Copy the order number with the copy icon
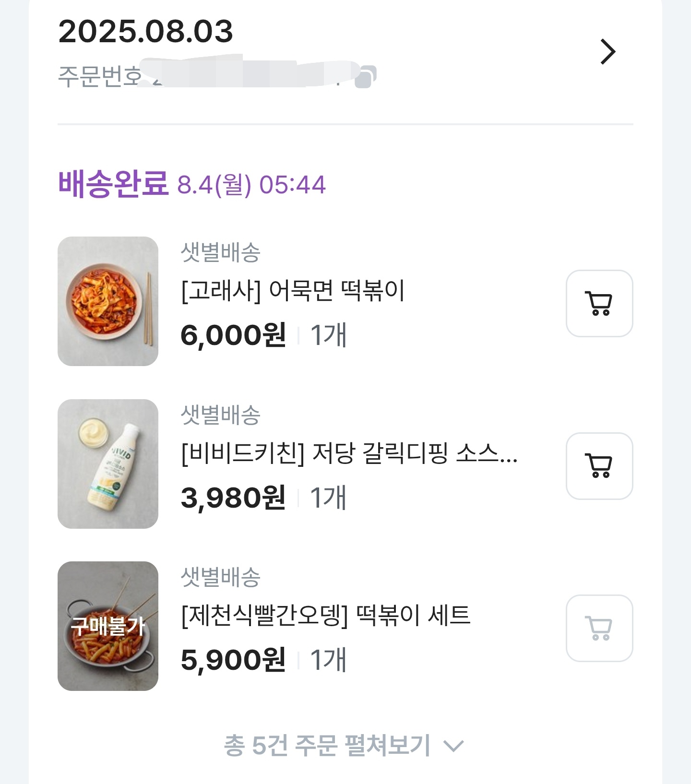This screenshot has height=784, width=691. click(x=366, y=77)
